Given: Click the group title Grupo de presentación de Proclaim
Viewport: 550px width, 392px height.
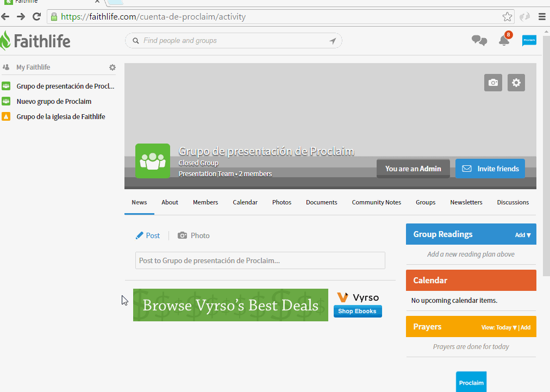Looking at the screenshot, I should [266, 151].
